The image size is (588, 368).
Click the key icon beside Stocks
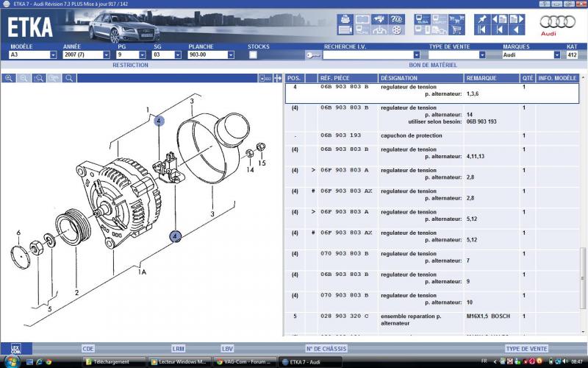click(x=313, y=55)
